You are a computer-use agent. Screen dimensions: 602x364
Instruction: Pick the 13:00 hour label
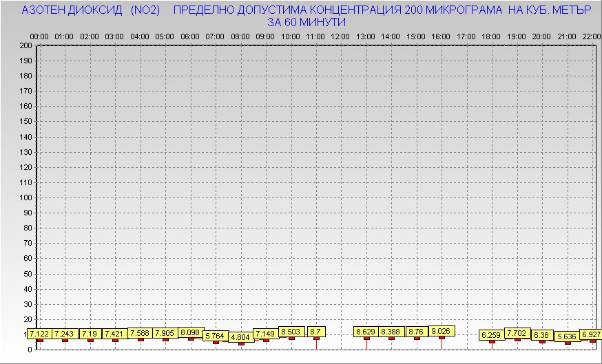(x=366, y=37)
